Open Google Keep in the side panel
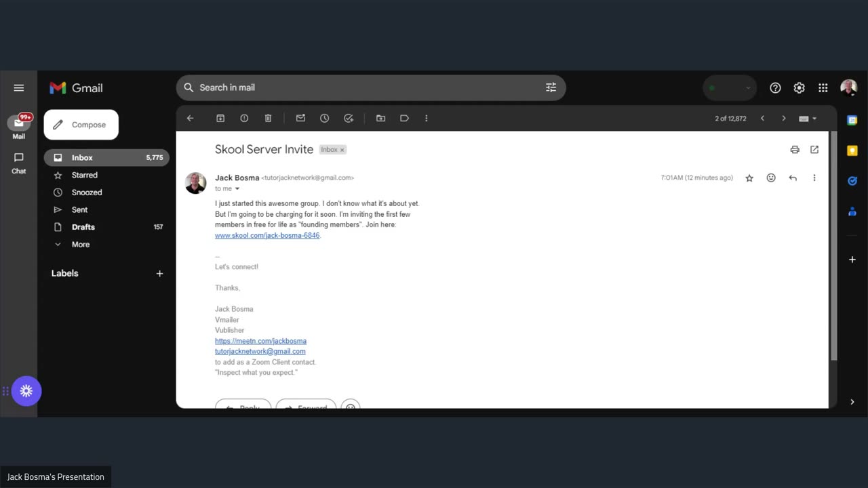Viewport: 868px width, 488px height. point(852,150)
